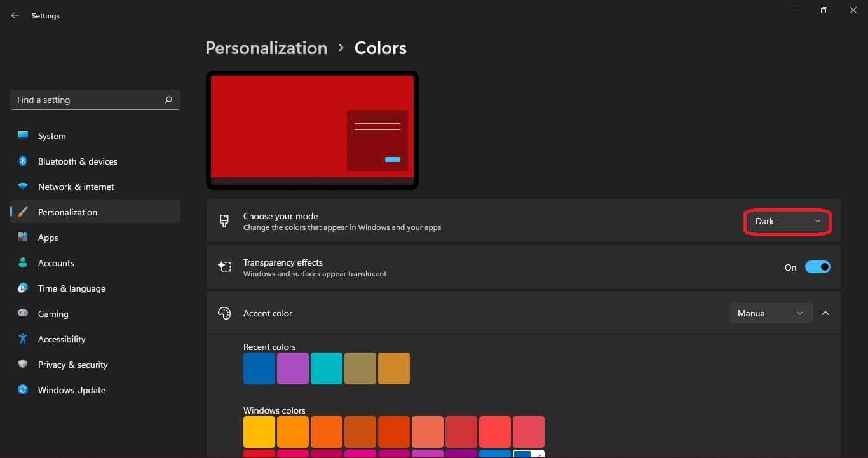Go to Privacy & security settings
Screen dimensions: 868x458
(72, 365)
